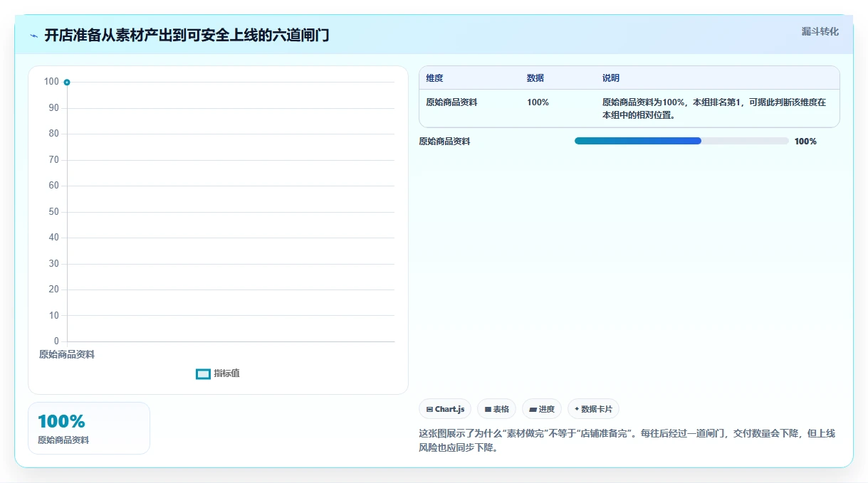This screenshot has height=483, width=868.
Task: Click the Chart.js tag chip
Action: 445,409
